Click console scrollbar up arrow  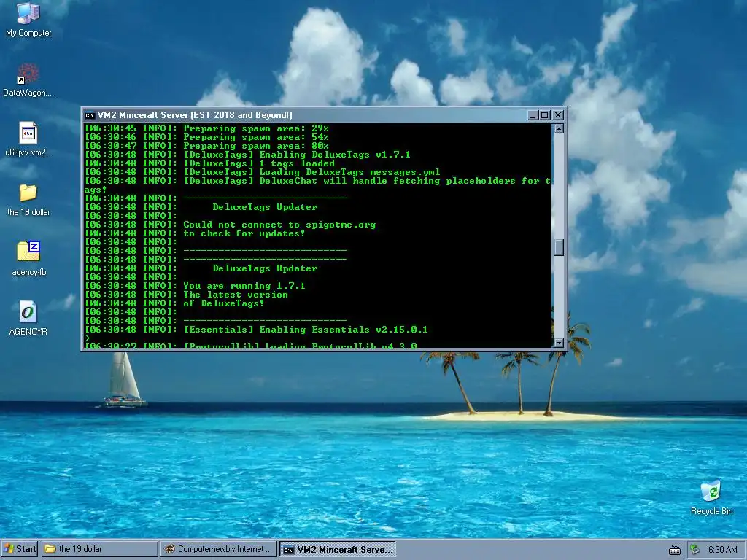559,128
